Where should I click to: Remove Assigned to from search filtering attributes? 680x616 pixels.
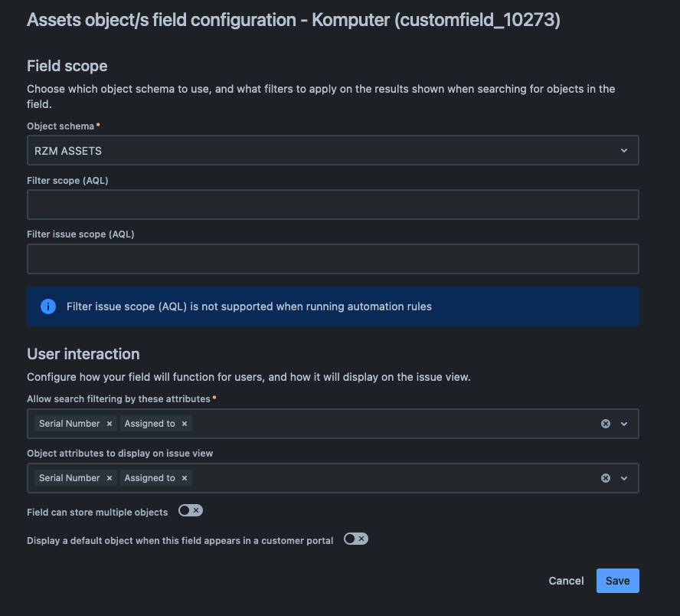(x=185, y=424)
